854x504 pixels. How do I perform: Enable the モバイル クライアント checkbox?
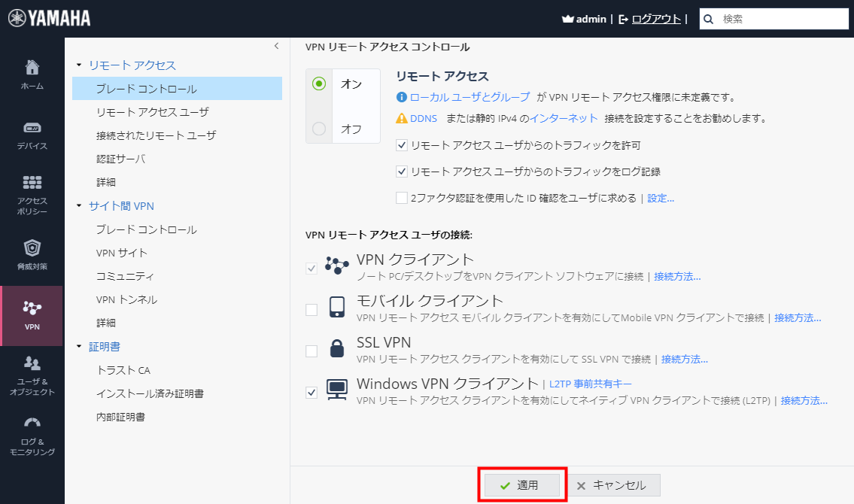coord(312,308)
